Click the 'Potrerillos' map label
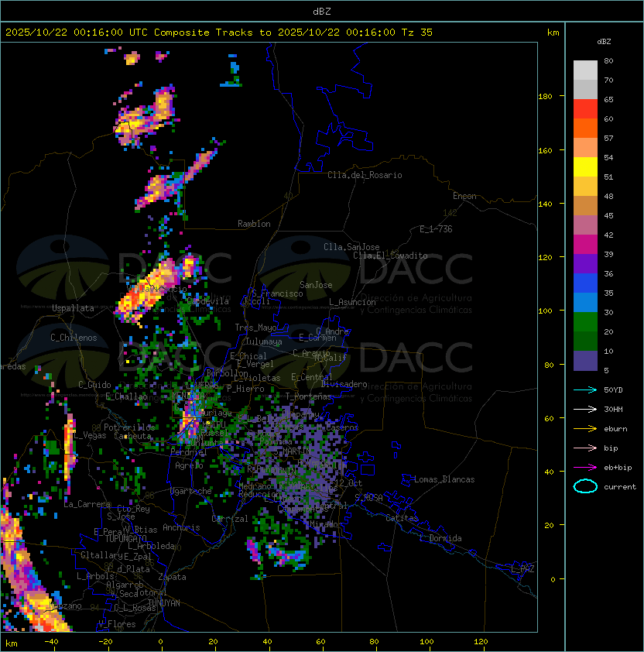Viewport: 644px width, 652px height. pyautogui.click(x=129, y=427)
